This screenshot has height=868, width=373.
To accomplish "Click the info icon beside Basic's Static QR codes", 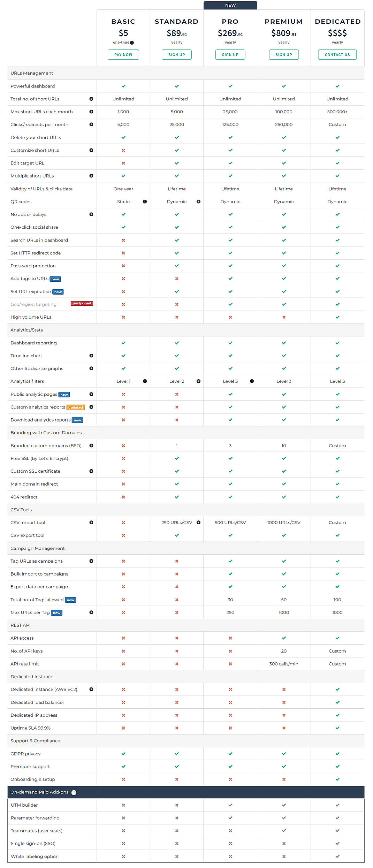I will click(145, 201).
